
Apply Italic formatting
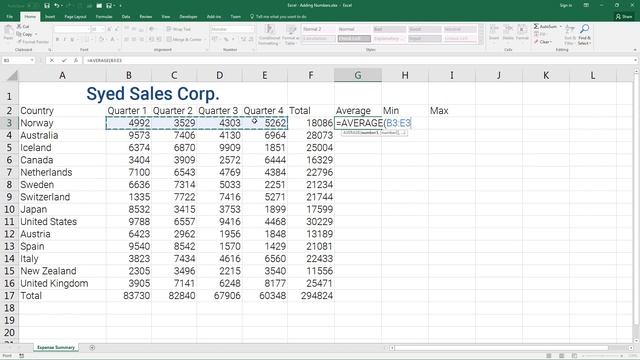[64, 40]
